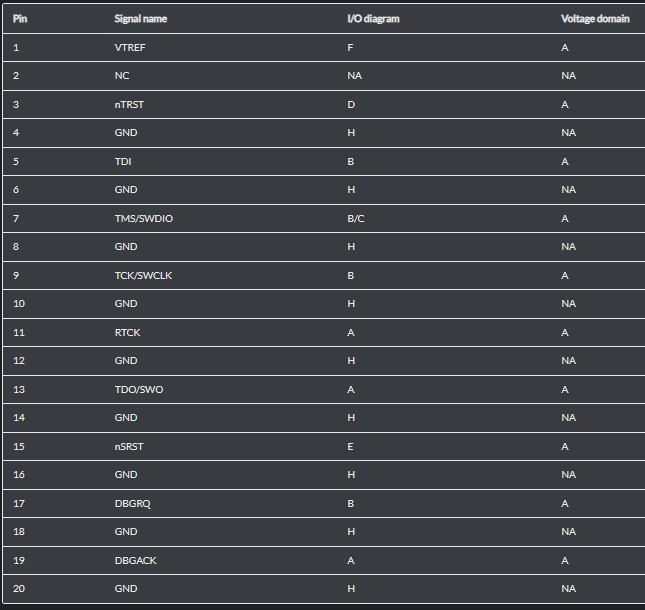Click pin number 20 cell
The width and height of the screenshot is (645, 610).
[19, 588]
